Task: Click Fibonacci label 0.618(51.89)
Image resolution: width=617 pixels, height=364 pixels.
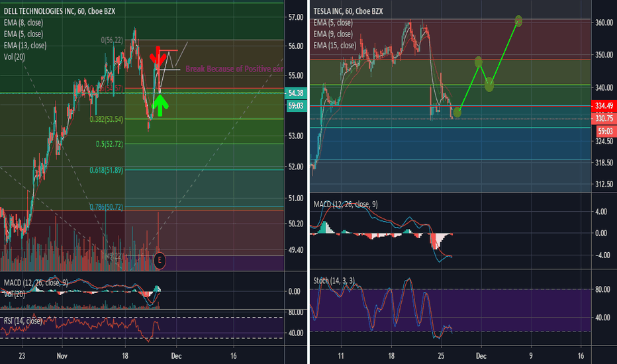Action: pyautogui.click(x=106, y=170)
